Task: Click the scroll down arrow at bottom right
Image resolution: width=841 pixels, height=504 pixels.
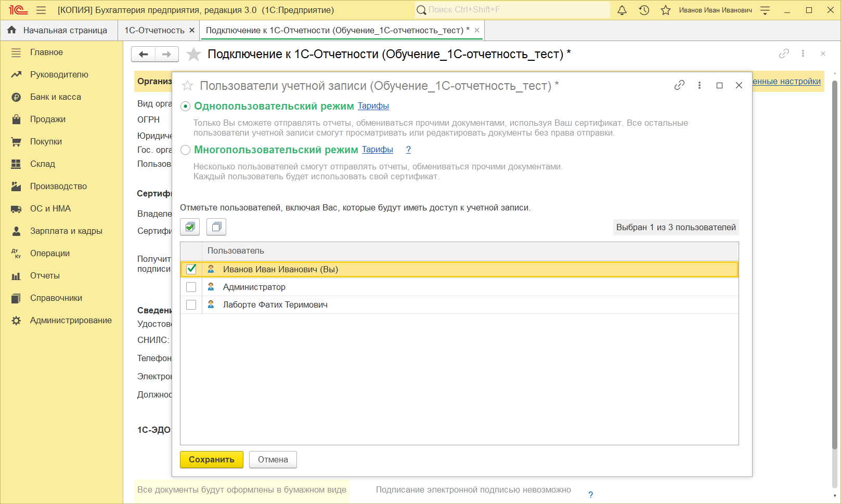Action: (x=834, y=496)
